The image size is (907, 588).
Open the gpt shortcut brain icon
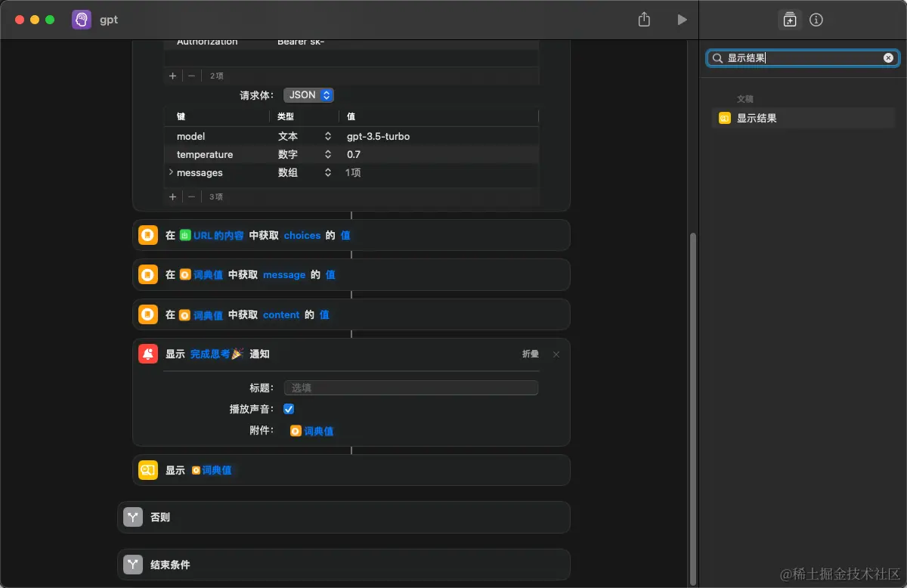[82, 20]
